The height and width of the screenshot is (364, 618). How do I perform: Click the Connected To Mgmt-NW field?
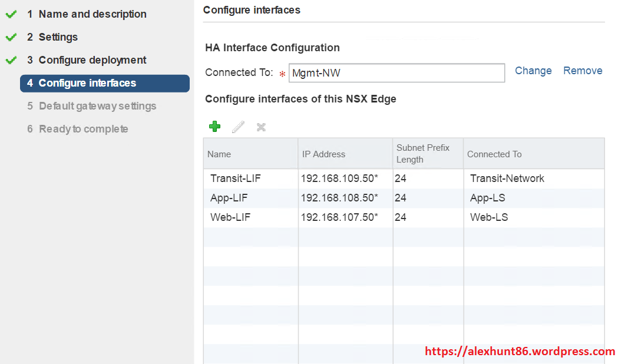tap(396, 73)
